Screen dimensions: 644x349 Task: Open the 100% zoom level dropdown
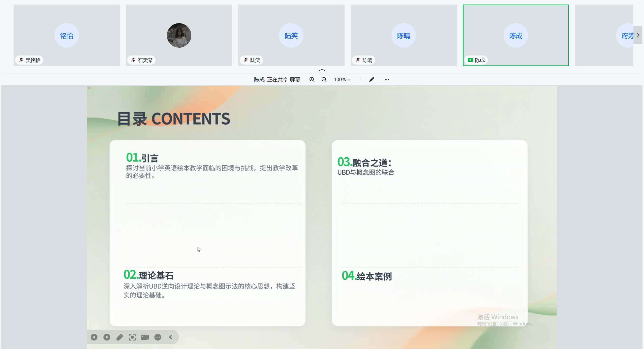click(342, 80)
